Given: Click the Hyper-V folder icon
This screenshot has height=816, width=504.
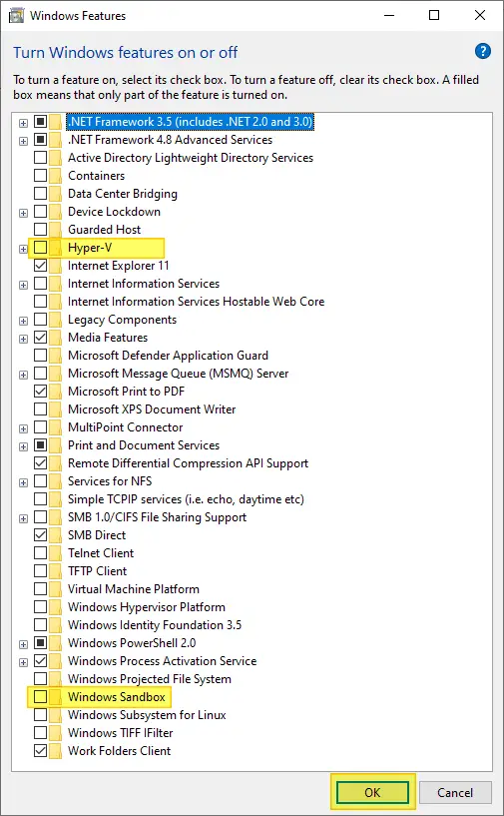Looking at the screenshot, I should (x=56, y=247).
